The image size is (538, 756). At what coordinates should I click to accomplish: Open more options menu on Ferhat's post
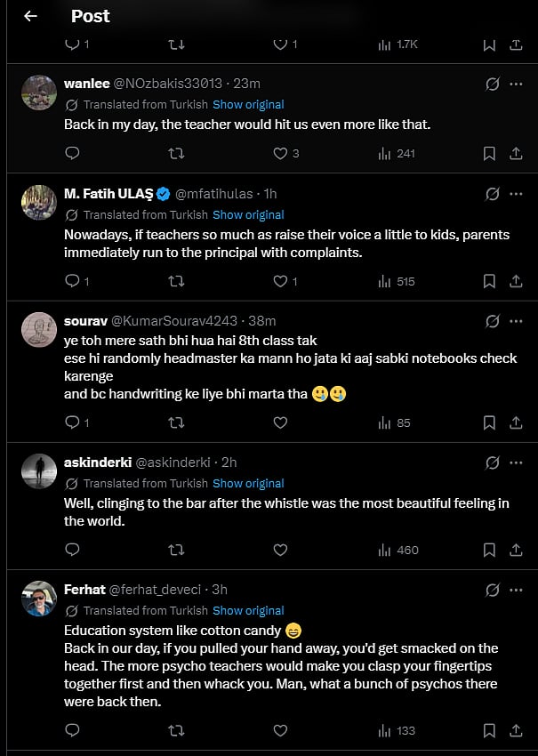(x=516, y=591)
